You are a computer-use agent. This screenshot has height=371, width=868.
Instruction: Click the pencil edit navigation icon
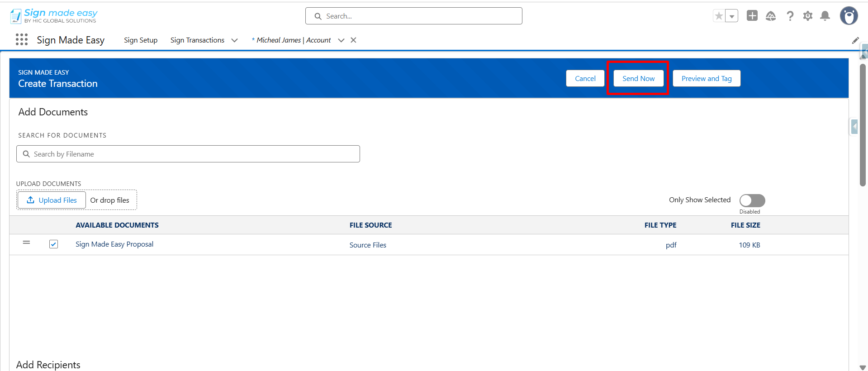point(855,40)
